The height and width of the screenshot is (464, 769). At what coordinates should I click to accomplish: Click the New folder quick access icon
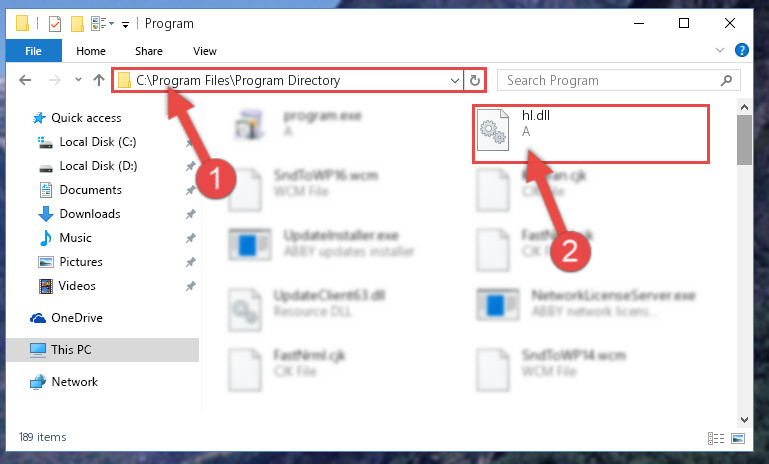pyautogui.click(x=77, y=24)
